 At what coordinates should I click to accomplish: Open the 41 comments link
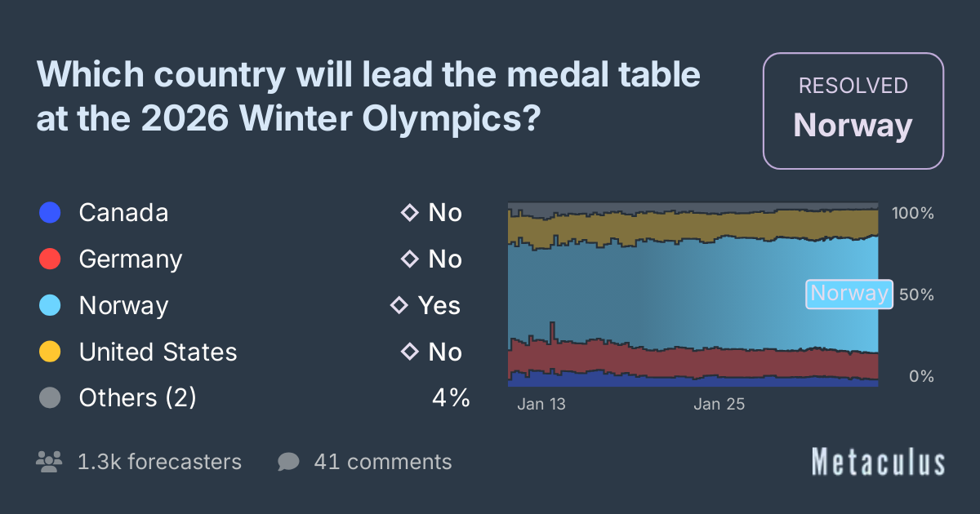(382, 462)
